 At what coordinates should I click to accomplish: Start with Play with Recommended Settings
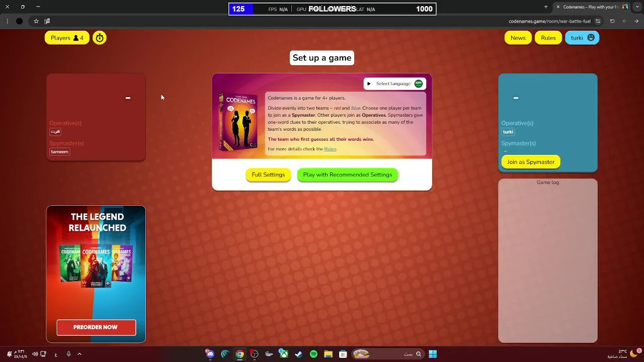(x=348, y=174)
